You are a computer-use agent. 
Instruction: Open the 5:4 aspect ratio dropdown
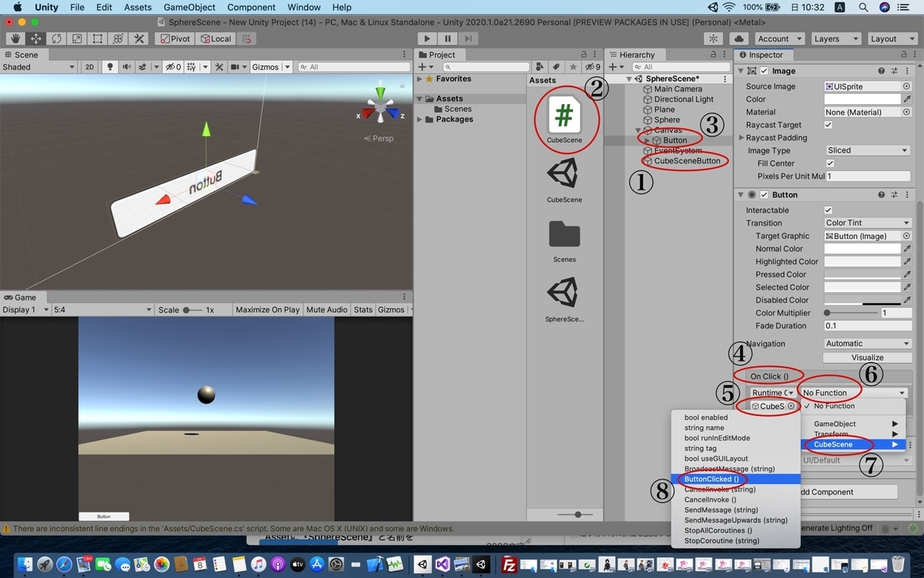pyautogui.click(x=102, y=310)
